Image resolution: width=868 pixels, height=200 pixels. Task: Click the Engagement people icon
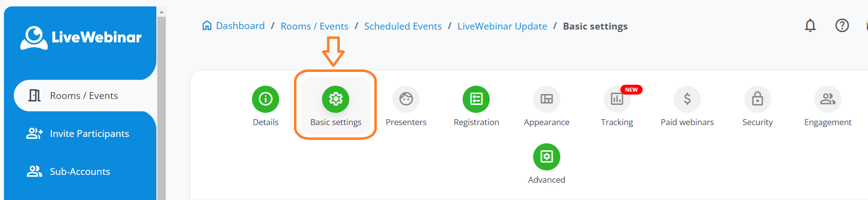(x=828, y=99)
